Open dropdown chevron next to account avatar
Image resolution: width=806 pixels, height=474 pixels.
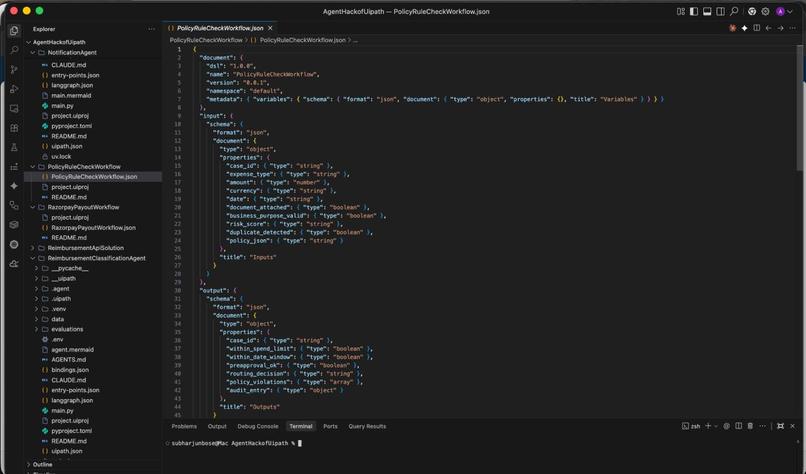coord(790,11)
